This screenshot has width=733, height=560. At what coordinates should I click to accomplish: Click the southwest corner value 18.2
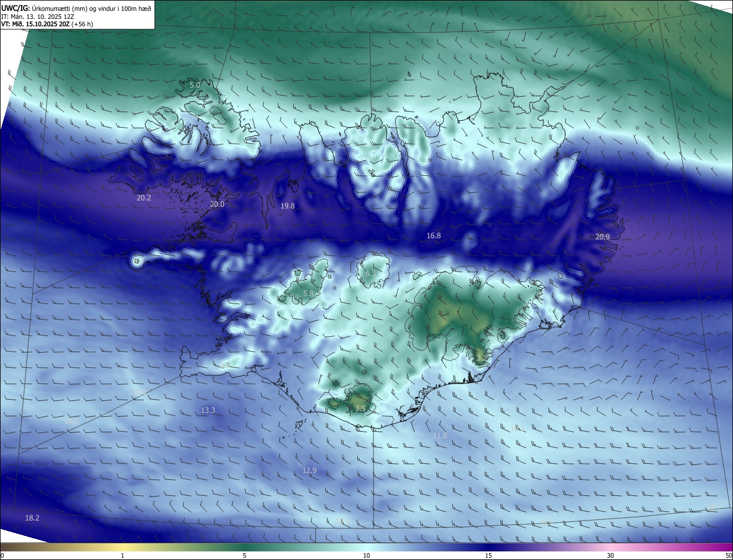(x=32, y=518)
